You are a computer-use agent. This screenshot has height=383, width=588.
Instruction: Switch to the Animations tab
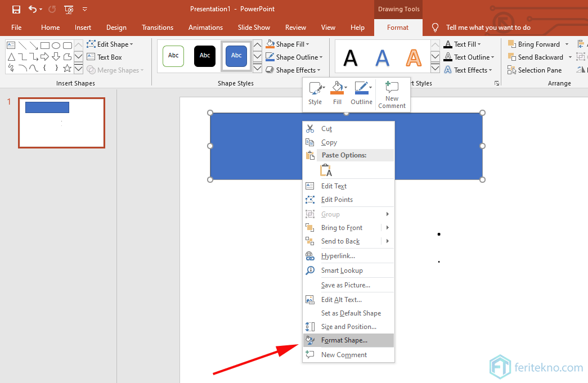pos(205,28)
